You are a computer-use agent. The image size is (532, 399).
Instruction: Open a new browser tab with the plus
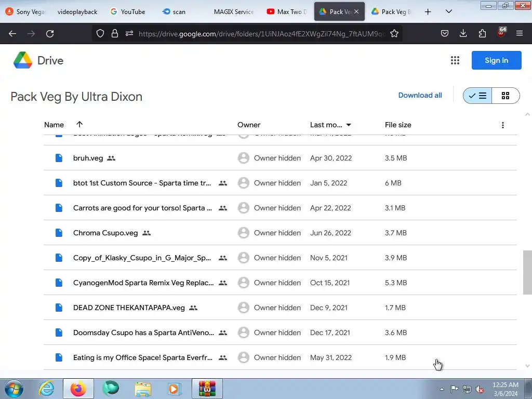click(428, 12)
